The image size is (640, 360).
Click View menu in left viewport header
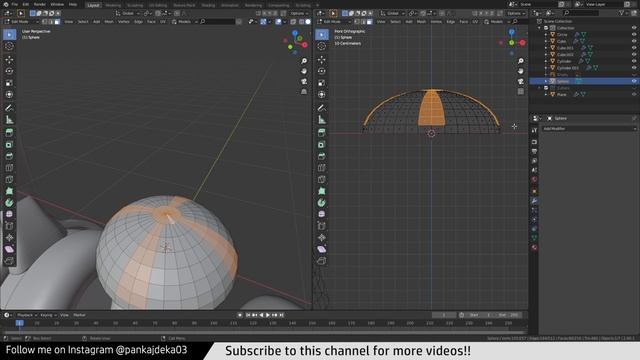click(69, 22)
